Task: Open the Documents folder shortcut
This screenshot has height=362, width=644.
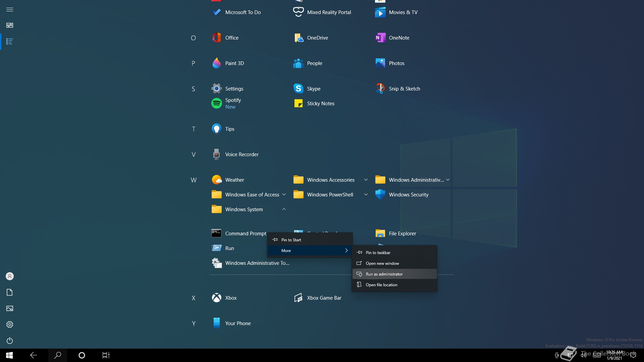Action: tap(10, 292)
